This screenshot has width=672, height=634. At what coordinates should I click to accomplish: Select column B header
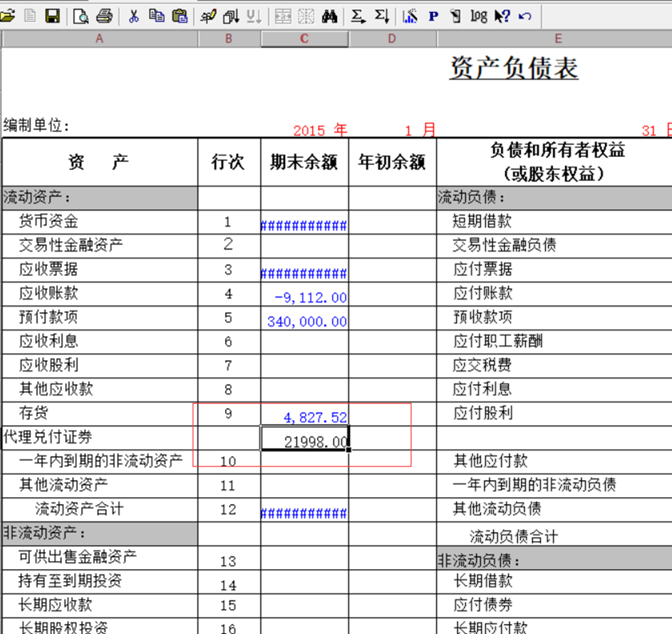click(x=229, y=39)
